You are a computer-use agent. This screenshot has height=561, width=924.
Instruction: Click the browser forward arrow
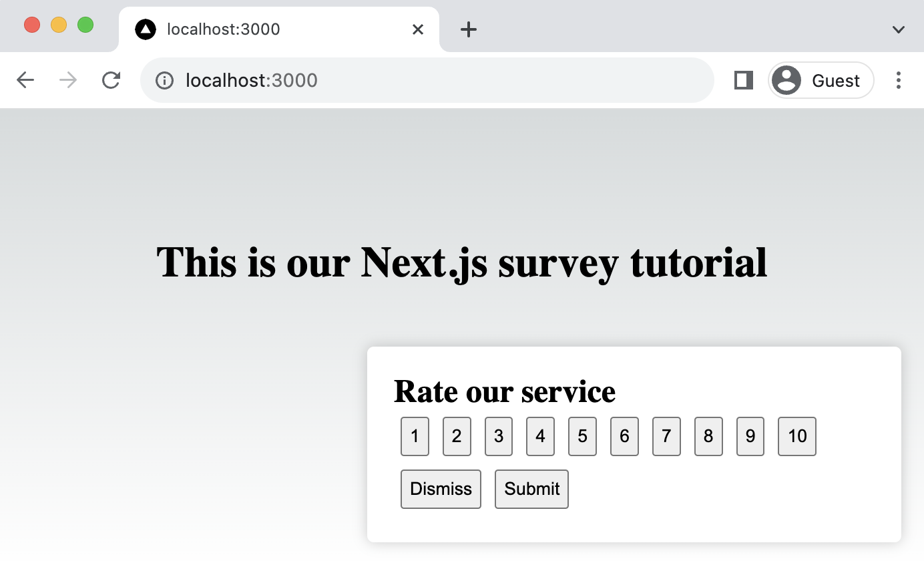(67, 80)
